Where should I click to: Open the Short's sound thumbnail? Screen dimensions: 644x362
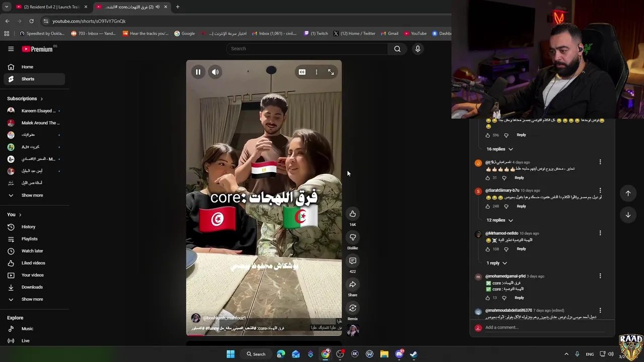[353, 330]
